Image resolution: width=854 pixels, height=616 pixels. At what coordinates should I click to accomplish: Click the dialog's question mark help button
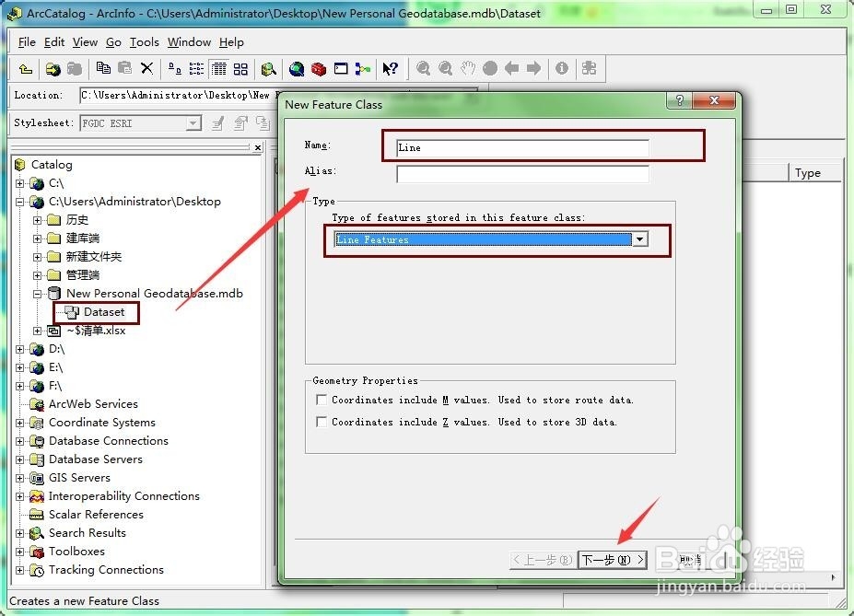tap(679, 100)
